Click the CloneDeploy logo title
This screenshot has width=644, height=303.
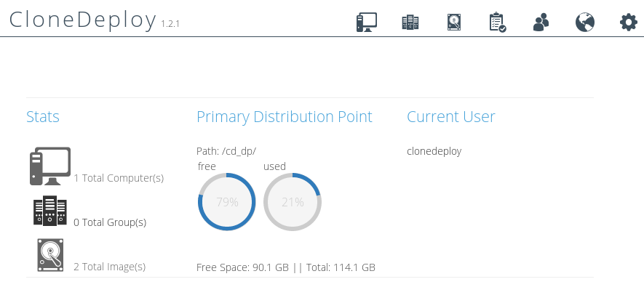click(82, 21)
